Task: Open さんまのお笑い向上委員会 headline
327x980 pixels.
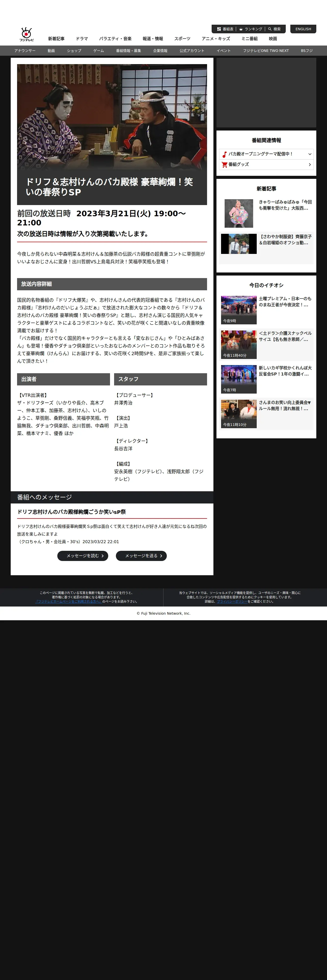Action: pyautogui.click(x=285, y=406)
